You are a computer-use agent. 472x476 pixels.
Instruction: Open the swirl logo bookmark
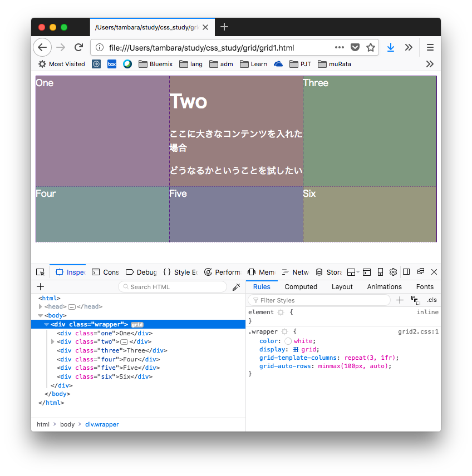[x=127, y=64]
